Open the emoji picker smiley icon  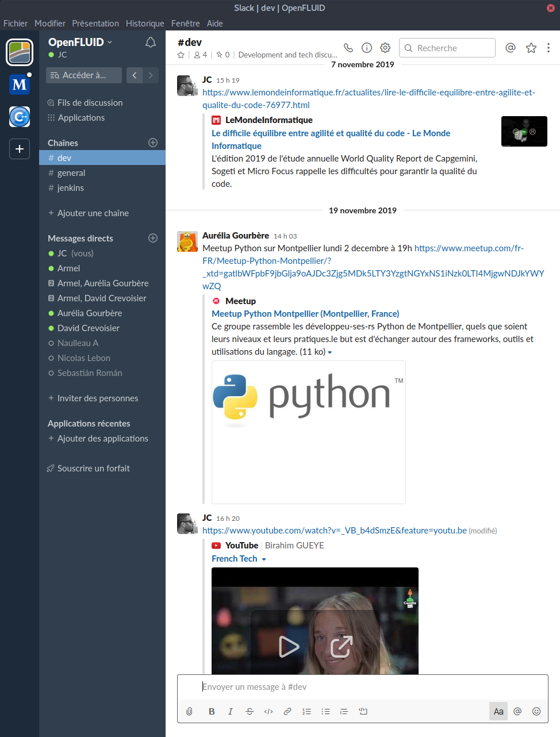click(536, 711)
